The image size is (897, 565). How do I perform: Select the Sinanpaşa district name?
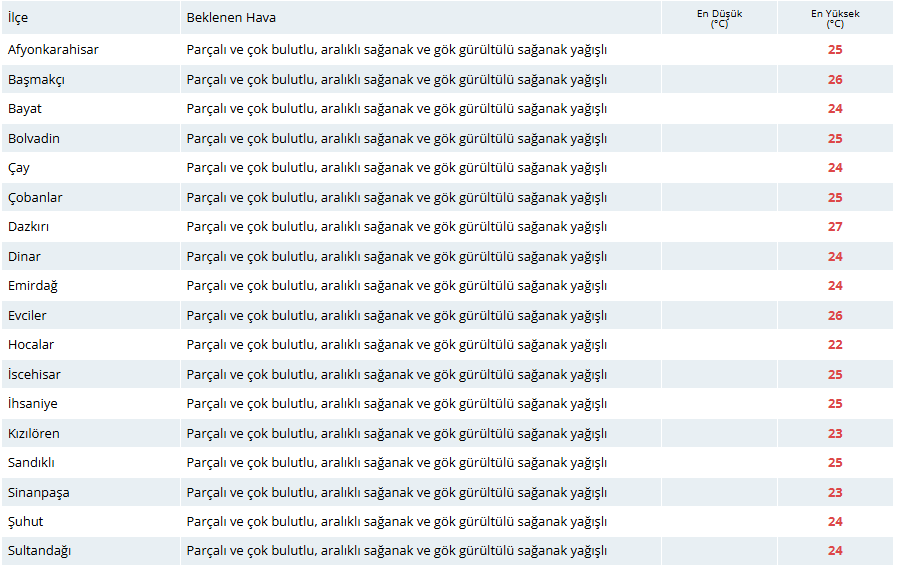pos(38,492)
